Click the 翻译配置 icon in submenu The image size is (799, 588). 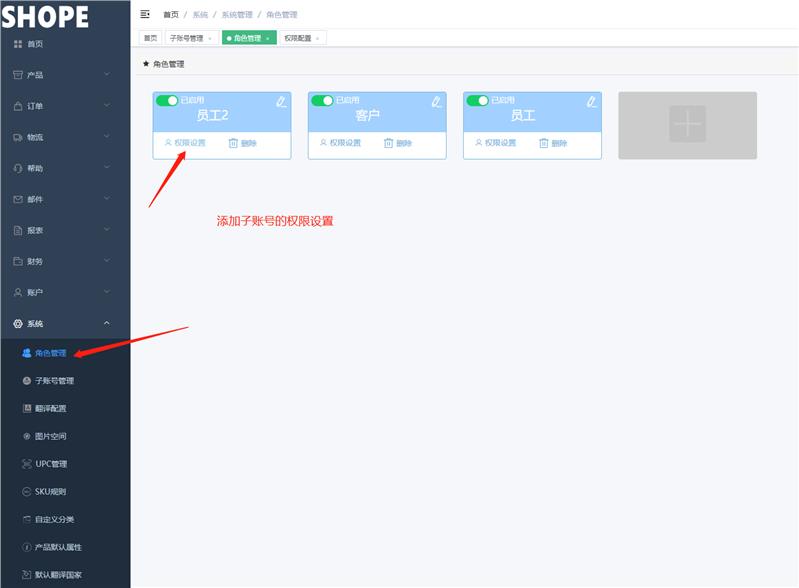pyautogui.click(x=27, y=408)
